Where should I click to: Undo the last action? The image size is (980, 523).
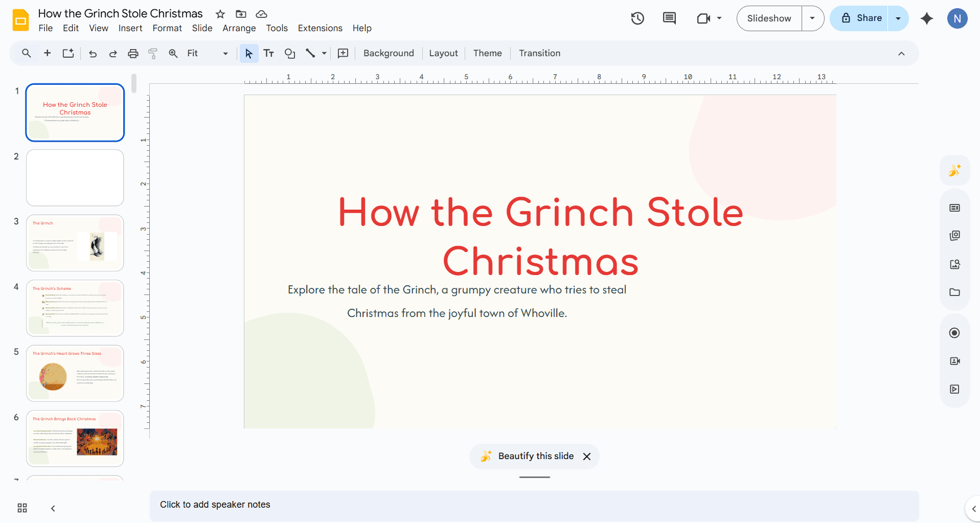coord(93,53)
